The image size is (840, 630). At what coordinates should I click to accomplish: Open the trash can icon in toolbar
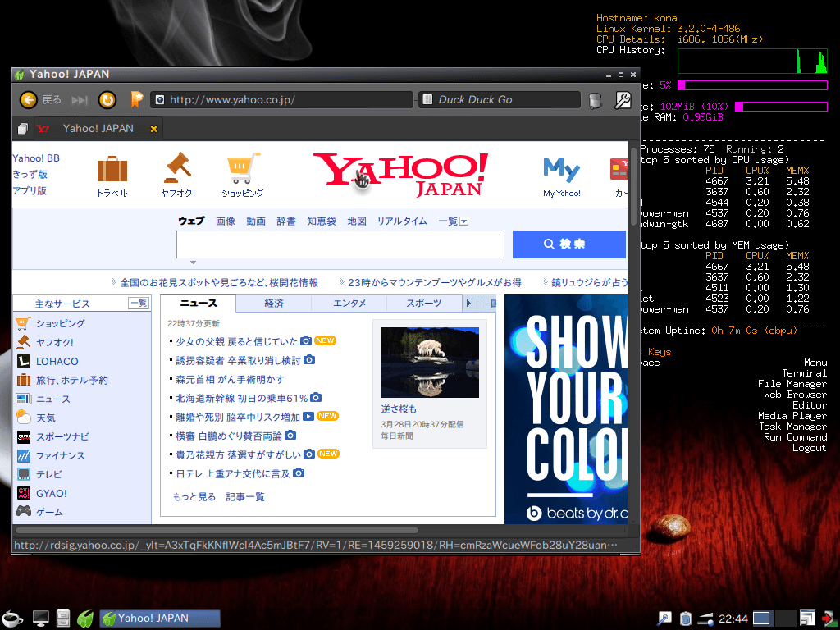pos(595,100)
